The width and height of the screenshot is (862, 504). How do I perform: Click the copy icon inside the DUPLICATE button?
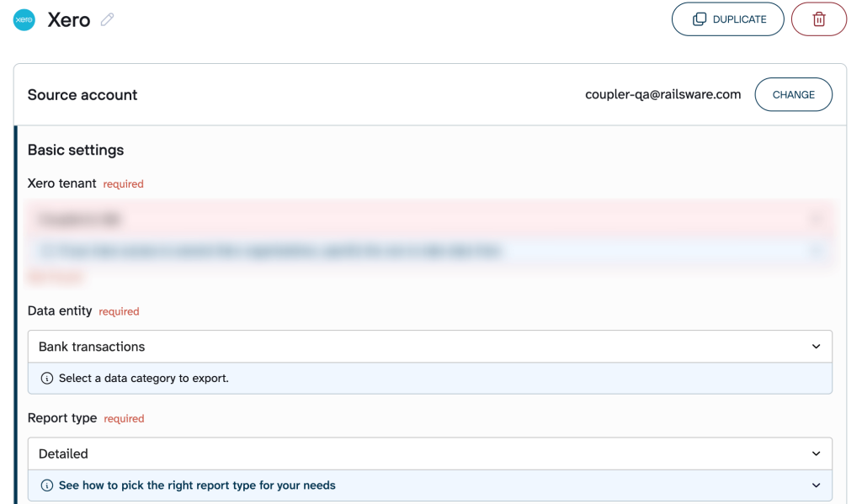[700, 19]
